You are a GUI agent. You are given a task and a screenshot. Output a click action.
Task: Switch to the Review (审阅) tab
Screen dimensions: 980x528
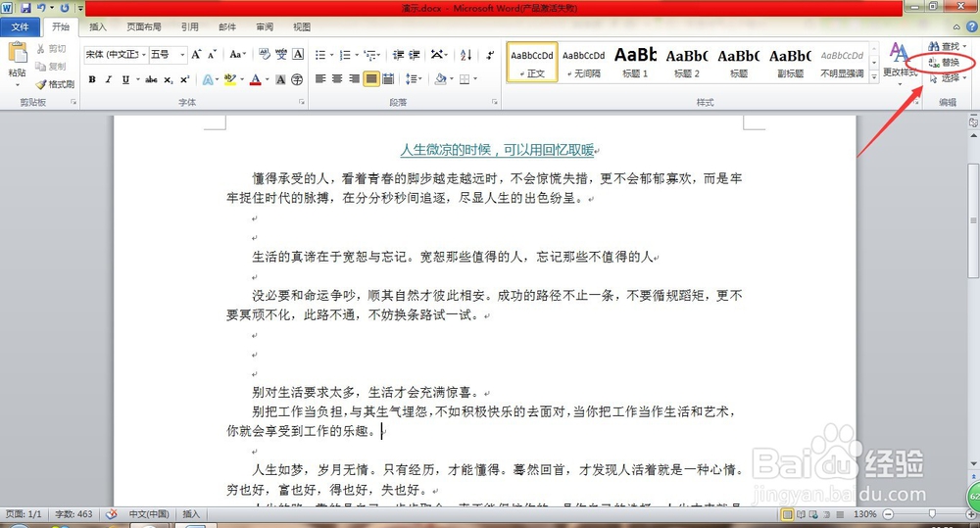click(265, 26)
